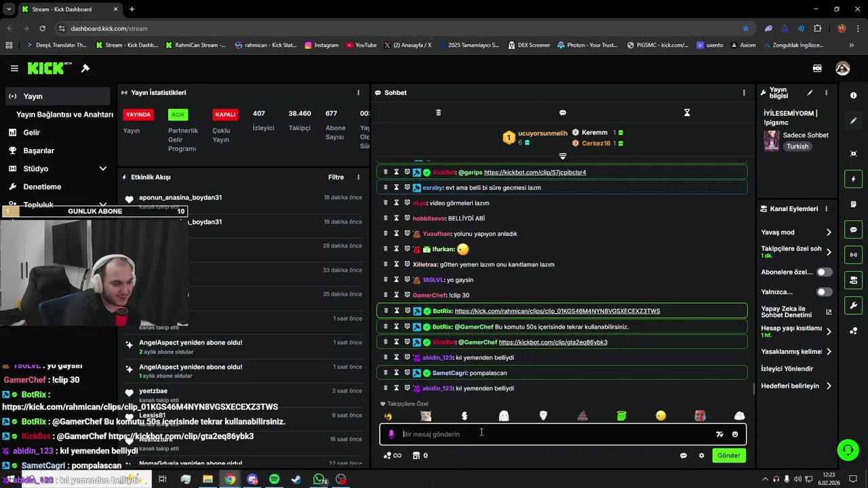Expand the Stüdyo sidebar section
The image size is (868, 488).
(103, 169)
